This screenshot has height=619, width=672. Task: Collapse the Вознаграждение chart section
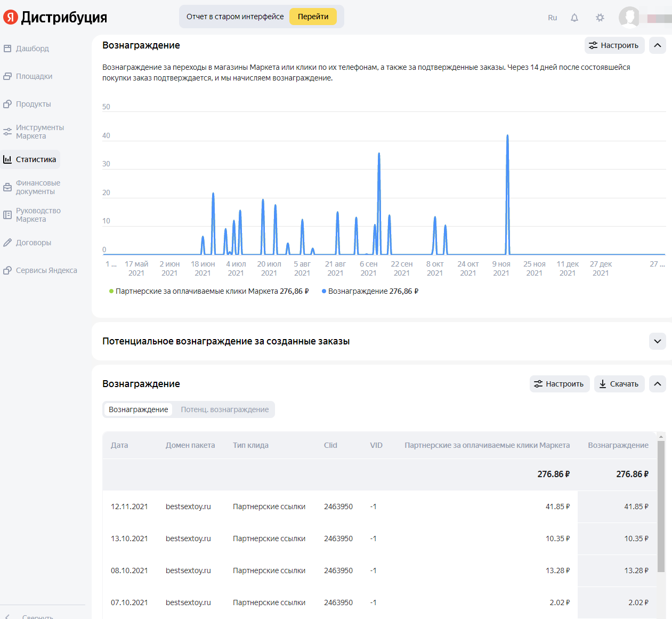coord(658,45)
